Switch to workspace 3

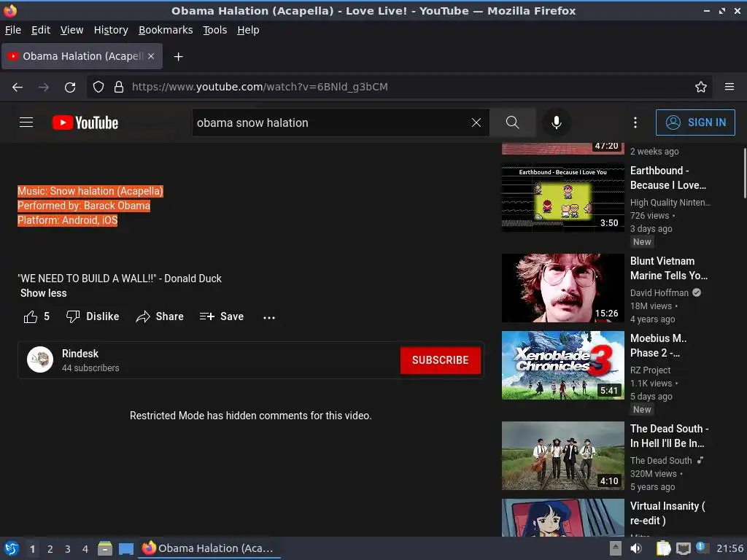[68, 549]
